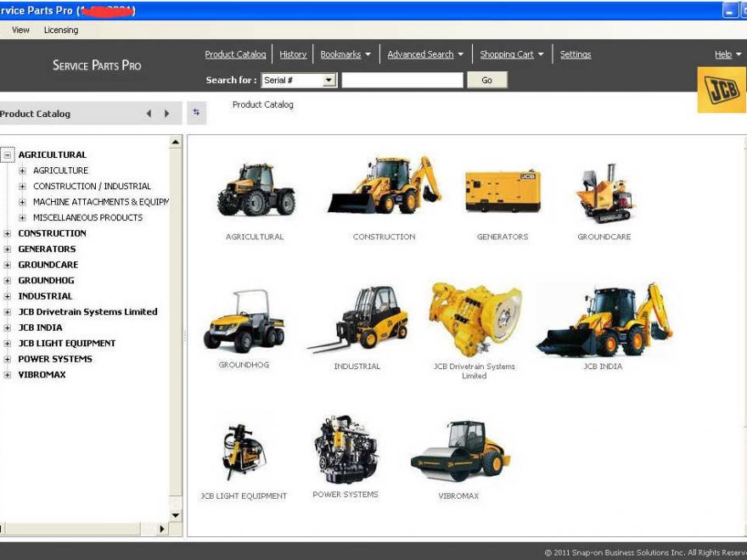Select POWER SYSTEMS in the tree
Image resolution: width=747 pixels, height=560 pixels.
pyautogui.click(x=55, y=359)
